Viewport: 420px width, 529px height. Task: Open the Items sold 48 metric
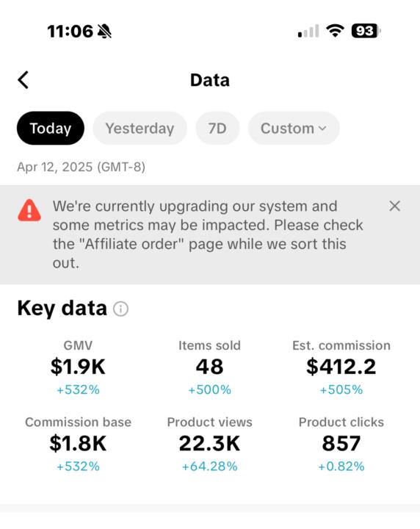210,368
